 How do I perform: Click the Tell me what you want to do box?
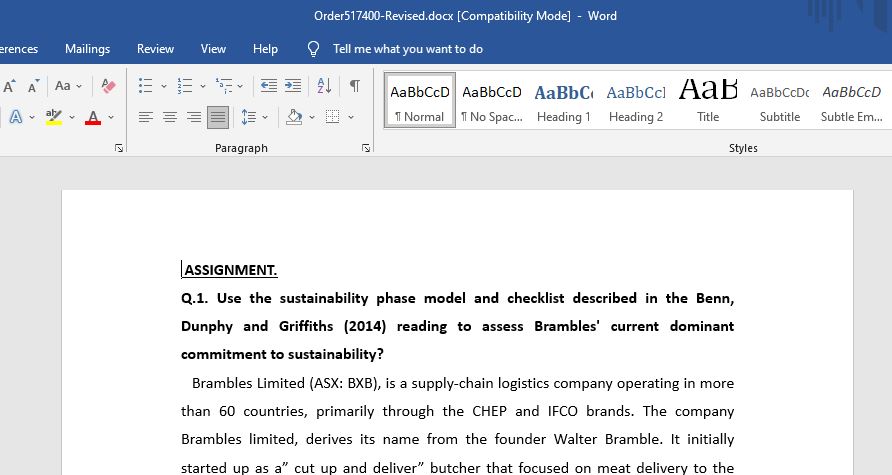pyautogui.click(x=408, y=49)
